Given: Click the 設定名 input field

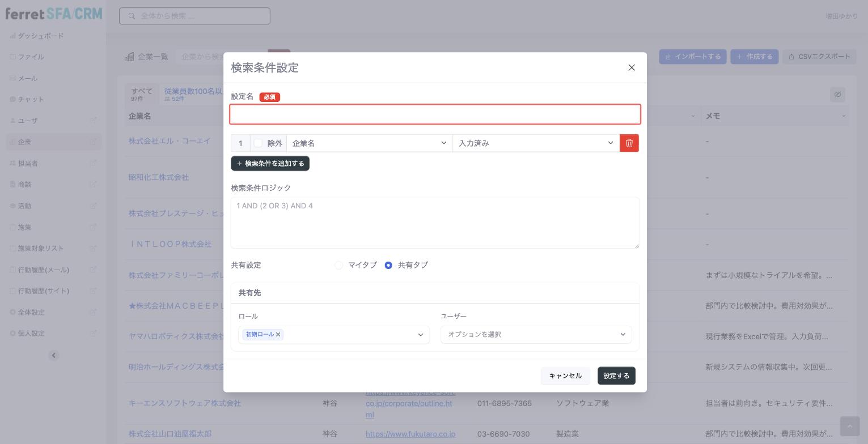Looking at the screenshot, I should tap(435, 114).
